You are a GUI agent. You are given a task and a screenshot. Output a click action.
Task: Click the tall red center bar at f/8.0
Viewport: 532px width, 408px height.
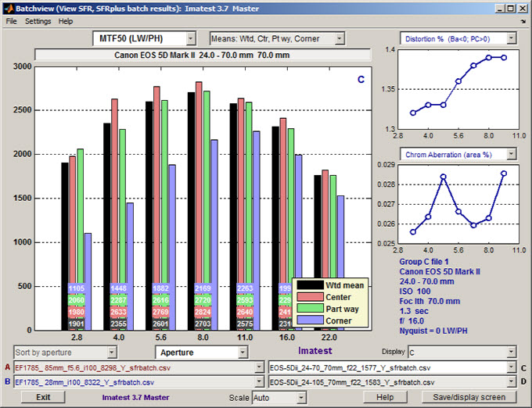[199, 206]
